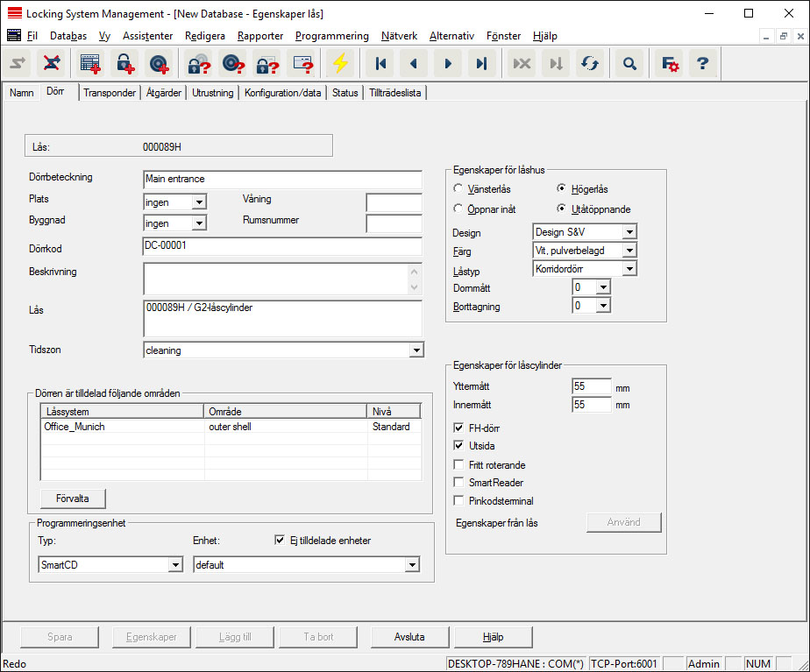810x672 pixels.
Task: Uncheck the FH-dörr checkbox
Action: click(x=459, y=428)
